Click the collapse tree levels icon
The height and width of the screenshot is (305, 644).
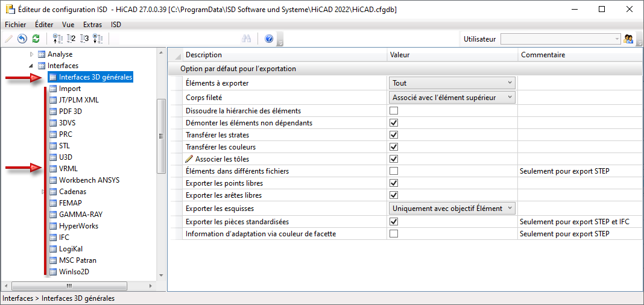click(x=58, y=39)
